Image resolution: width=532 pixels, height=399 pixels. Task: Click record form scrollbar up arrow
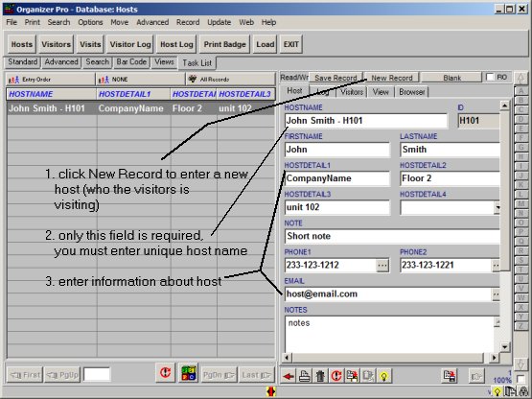click(x=504, y=106)
